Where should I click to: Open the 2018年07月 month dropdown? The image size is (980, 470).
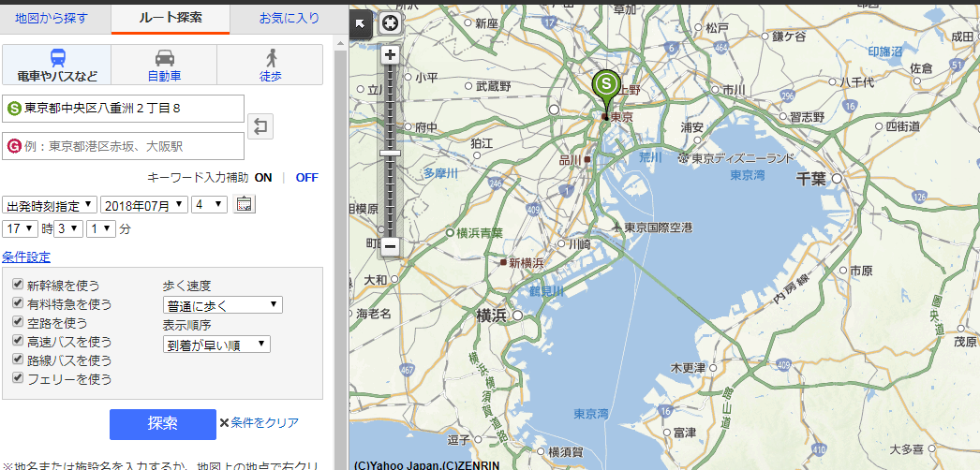click(x=144, y=205)
